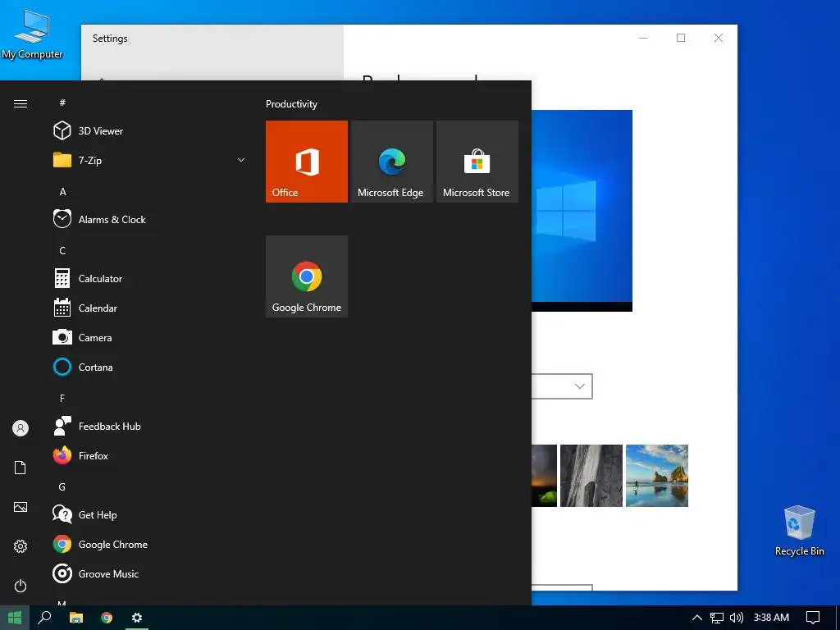Click the Windows Start button
Screen dimensions: 840x630
tap(15, 618)
